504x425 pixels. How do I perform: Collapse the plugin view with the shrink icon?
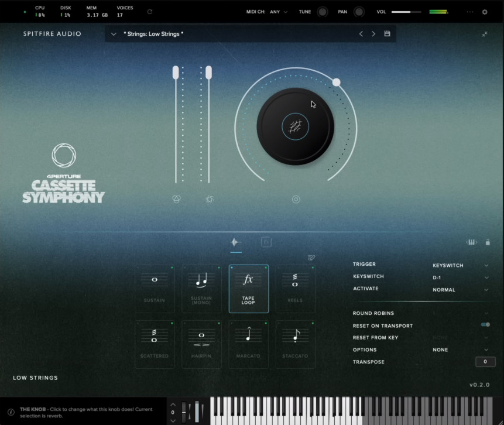[485, 34]
